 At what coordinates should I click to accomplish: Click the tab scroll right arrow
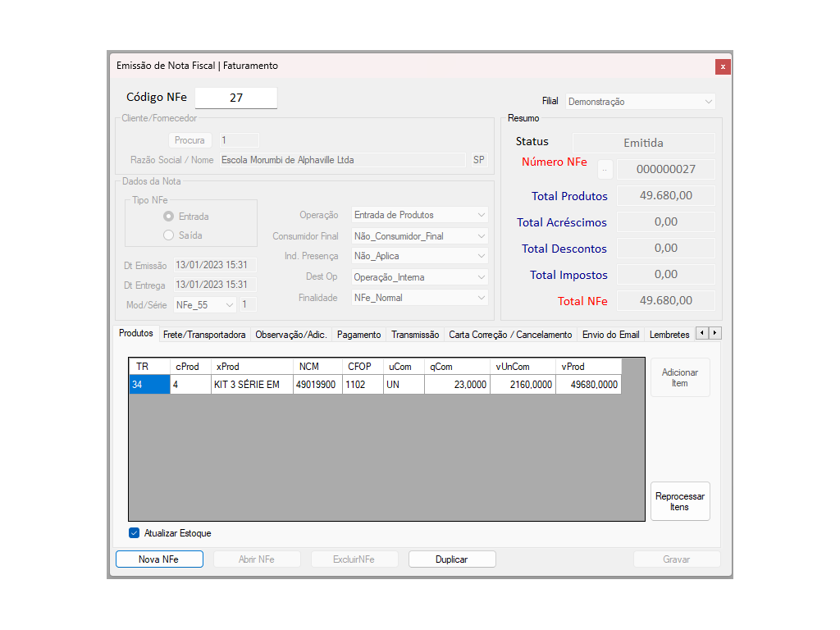pyautogui.click(x=715, y=333)
